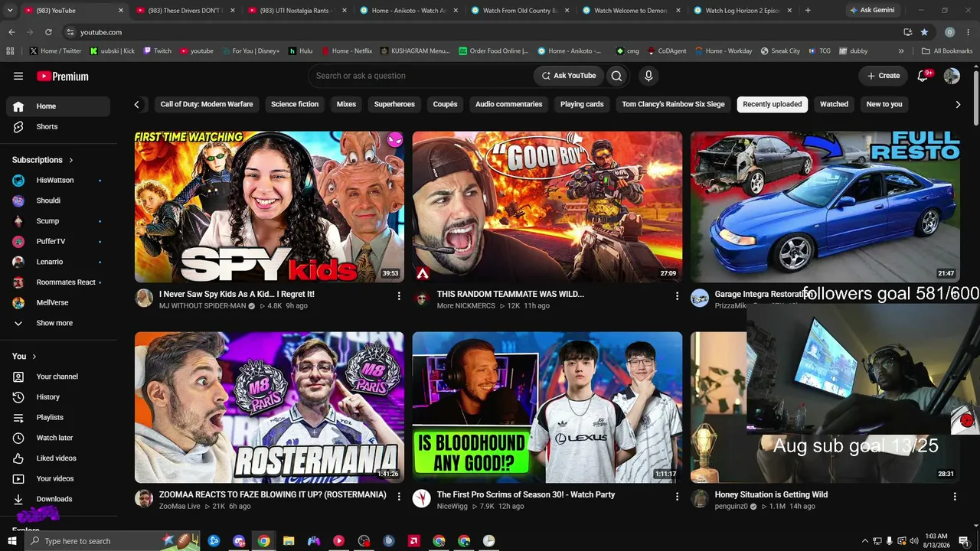Open the HisWattson subscription channel
980x551 pixels.
[x=58, y=181]
